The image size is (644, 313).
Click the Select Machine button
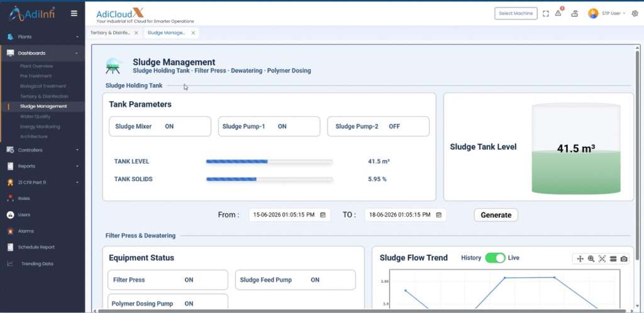tap(516, 14)
